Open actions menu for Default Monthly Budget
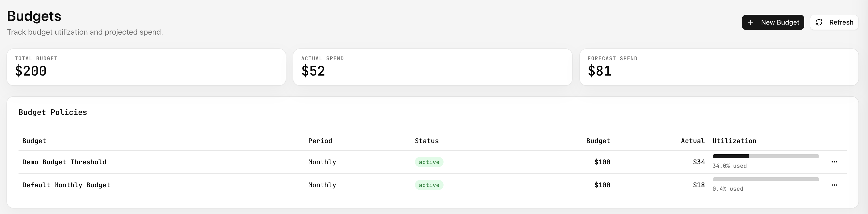This screenshot has height=214, width=868. pos(834,185)
